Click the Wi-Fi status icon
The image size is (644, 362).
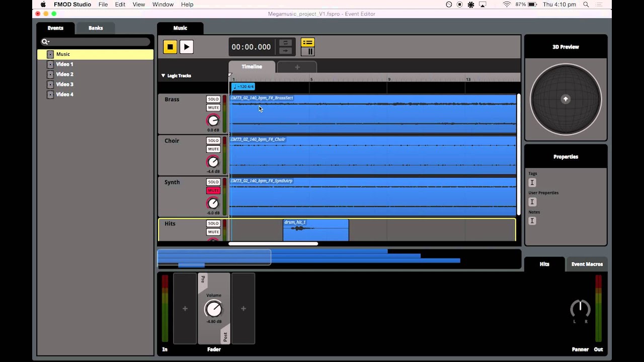[507, 5]
